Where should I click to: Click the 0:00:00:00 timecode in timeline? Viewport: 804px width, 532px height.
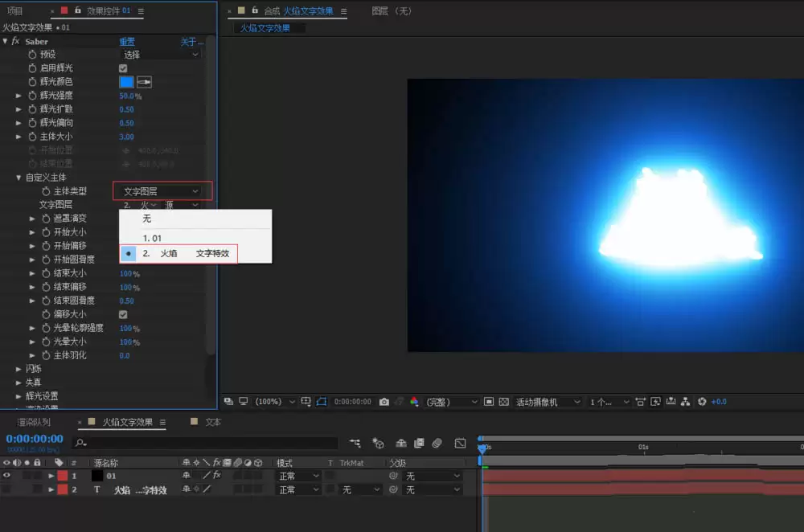tap(35, 440)
